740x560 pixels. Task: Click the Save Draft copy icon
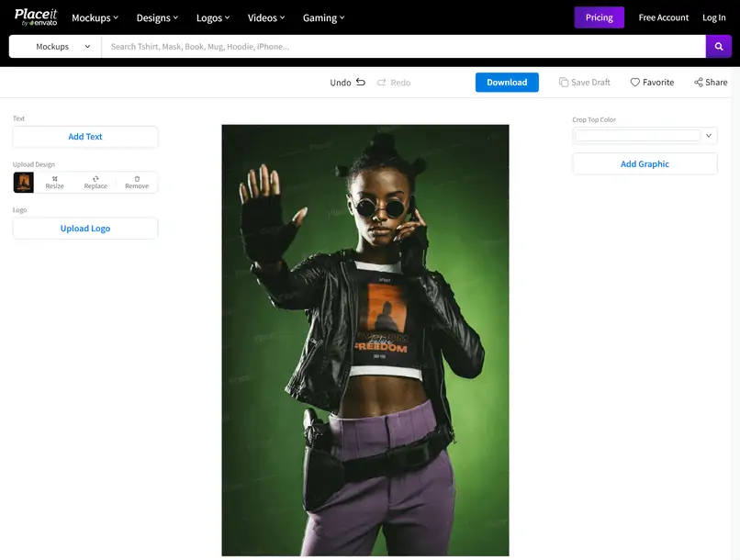(564, 82)
